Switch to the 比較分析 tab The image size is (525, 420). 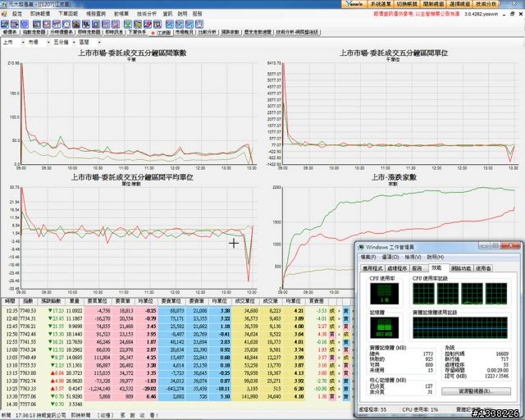click(208, 32)
